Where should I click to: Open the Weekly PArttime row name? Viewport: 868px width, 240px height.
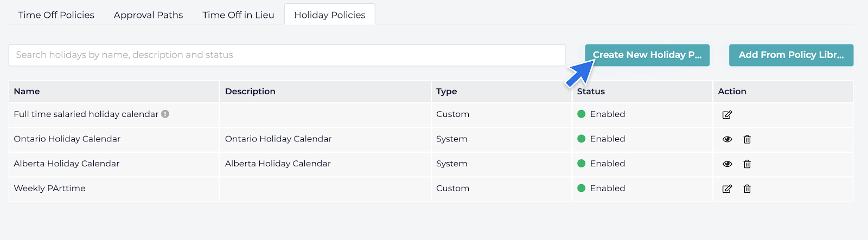click(x=50, y=189)
